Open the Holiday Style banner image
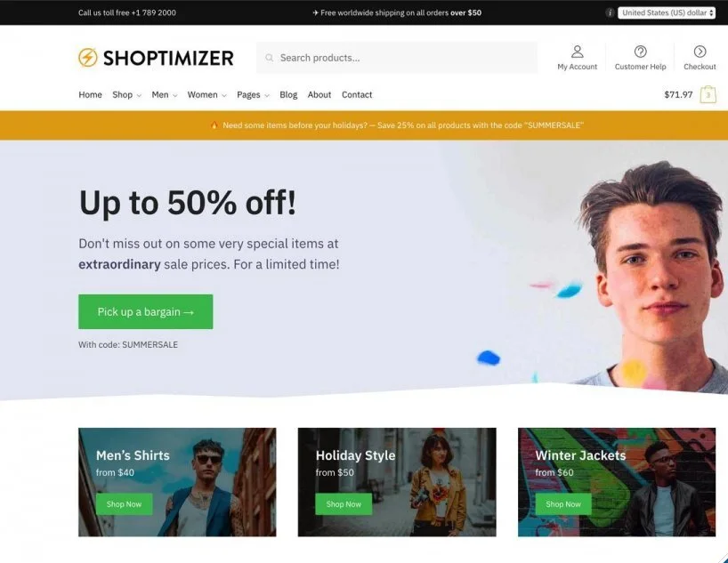This screenshot has height=563, width=728. 397,482
